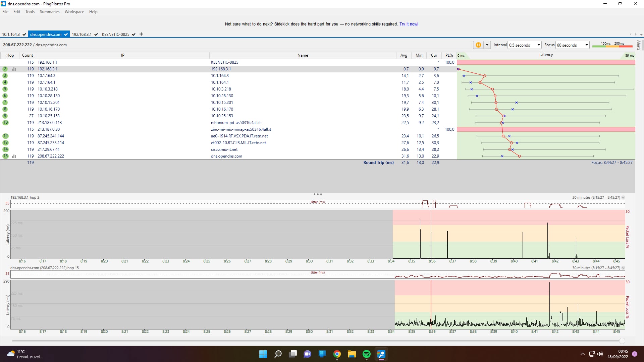Click the panel splitter three-dots handle

[x=318, y=194]
